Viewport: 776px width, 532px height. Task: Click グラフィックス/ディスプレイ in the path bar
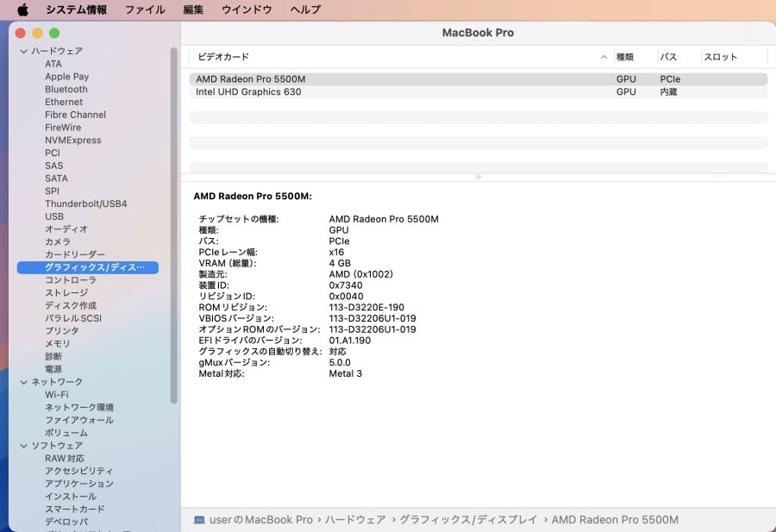468,520
